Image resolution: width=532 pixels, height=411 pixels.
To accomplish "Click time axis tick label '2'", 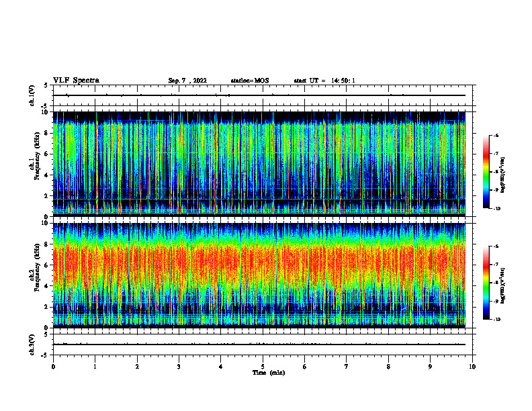I will 137,367.
